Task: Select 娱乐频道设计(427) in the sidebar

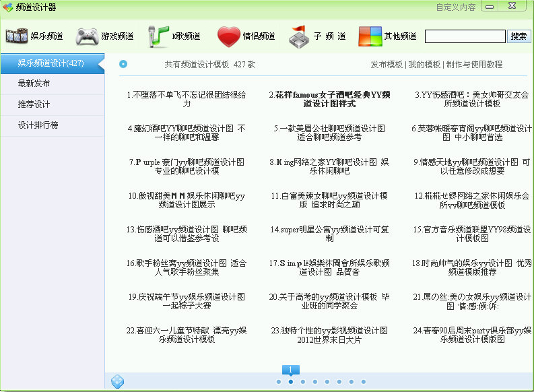Action: [x=51, y=63]
